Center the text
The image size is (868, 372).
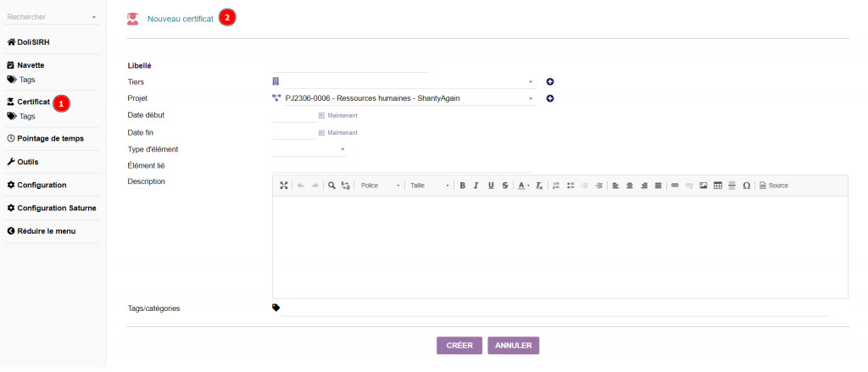(630, 186)
